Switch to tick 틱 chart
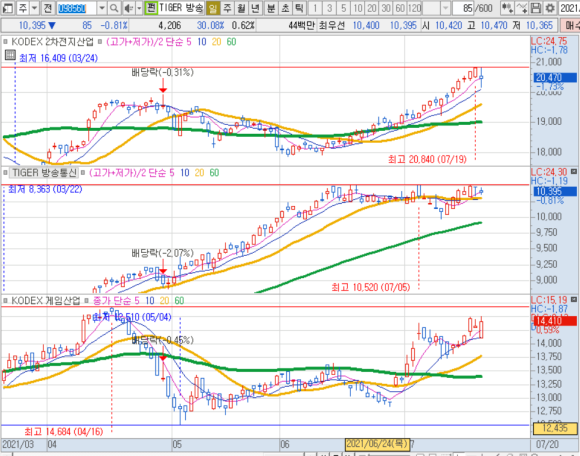 [299, 8]
